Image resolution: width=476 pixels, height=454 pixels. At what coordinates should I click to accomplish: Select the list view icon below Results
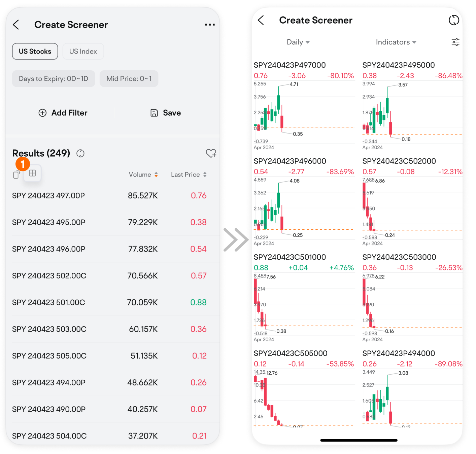click(x=16, y=174)
